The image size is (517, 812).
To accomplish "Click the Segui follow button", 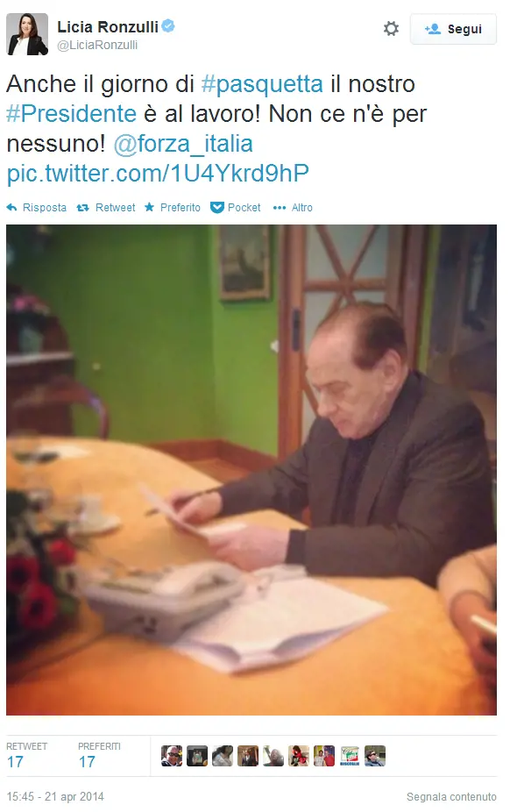I will (453, 29).
